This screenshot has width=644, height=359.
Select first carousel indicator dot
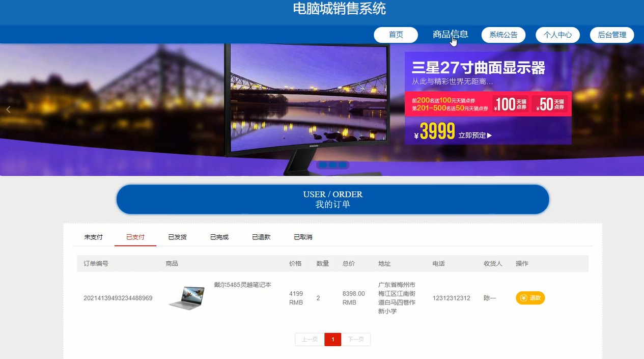pos(323,165)
